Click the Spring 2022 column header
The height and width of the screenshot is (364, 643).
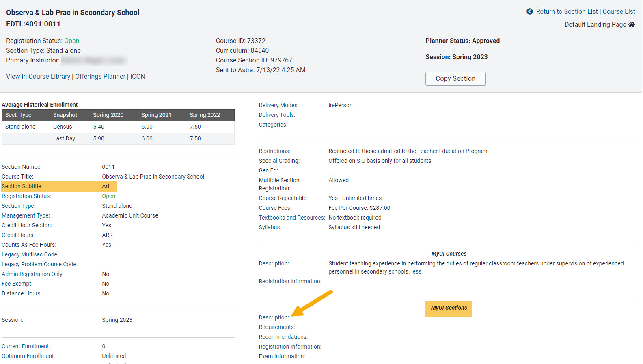(205, 115)
